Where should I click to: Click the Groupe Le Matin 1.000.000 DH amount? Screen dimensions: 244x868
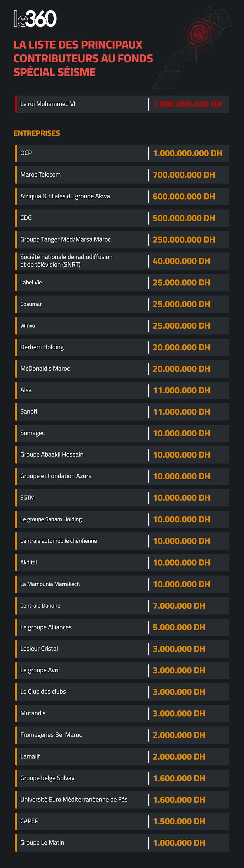[179, 843]
